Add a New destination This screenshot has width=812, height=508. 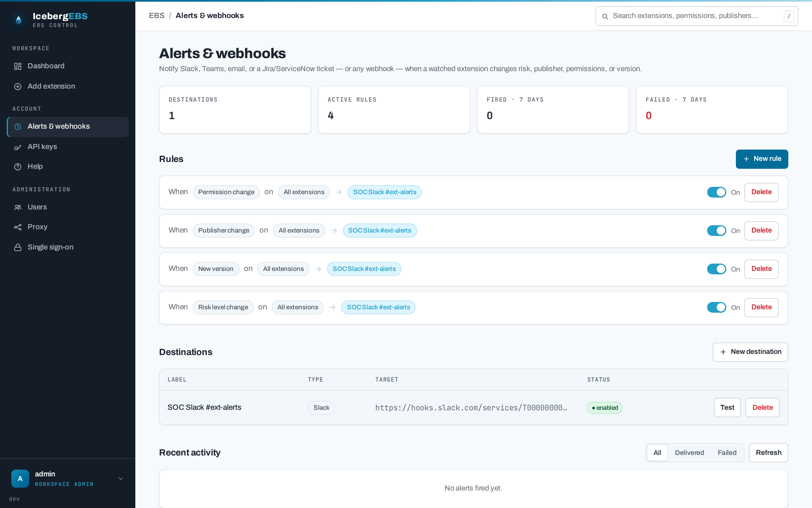[x=750, y=352]
